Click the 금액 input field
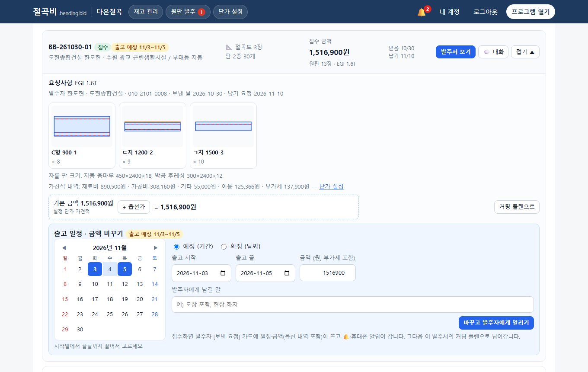This screenshot has height=372, width=588. coord(327,273)
